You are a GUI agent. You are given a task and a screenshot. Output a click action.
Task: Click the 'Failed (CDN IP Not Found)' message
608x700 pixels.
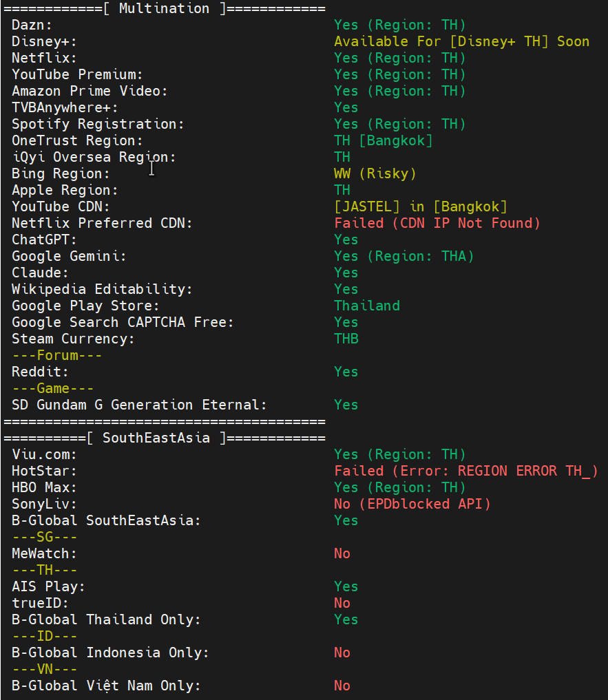437,223
